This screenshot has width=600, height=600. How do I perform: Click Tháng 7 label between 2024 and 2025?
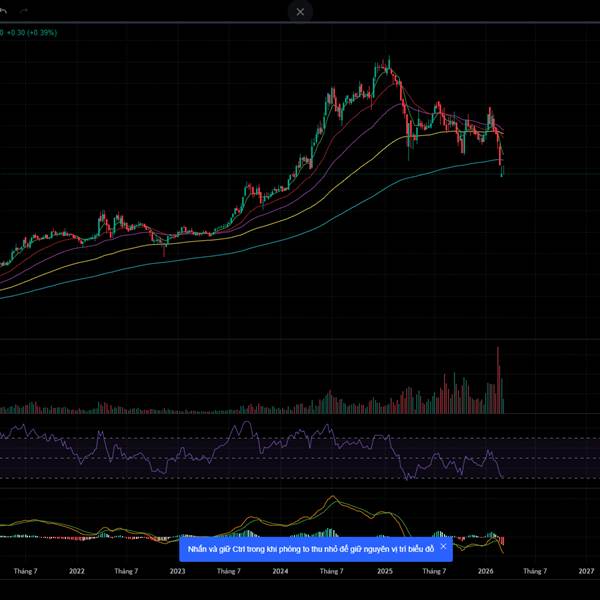[x=331, y=571]
